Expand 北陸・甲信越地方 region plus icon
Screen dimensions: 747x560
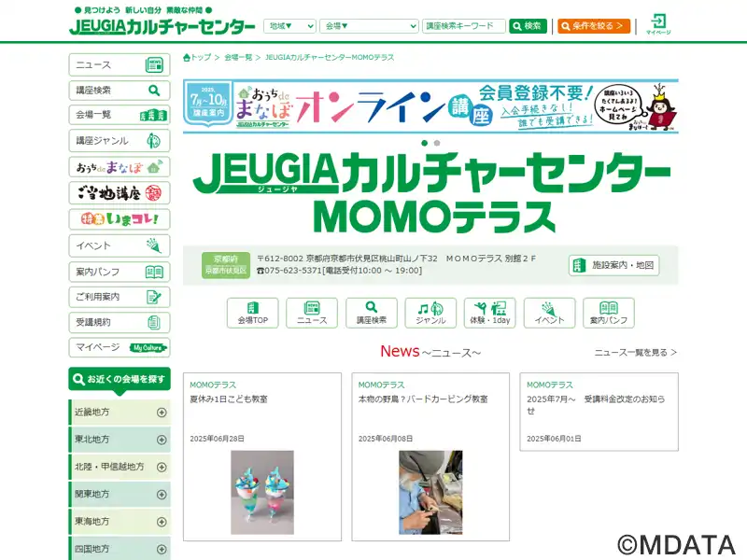click(162, 468)
